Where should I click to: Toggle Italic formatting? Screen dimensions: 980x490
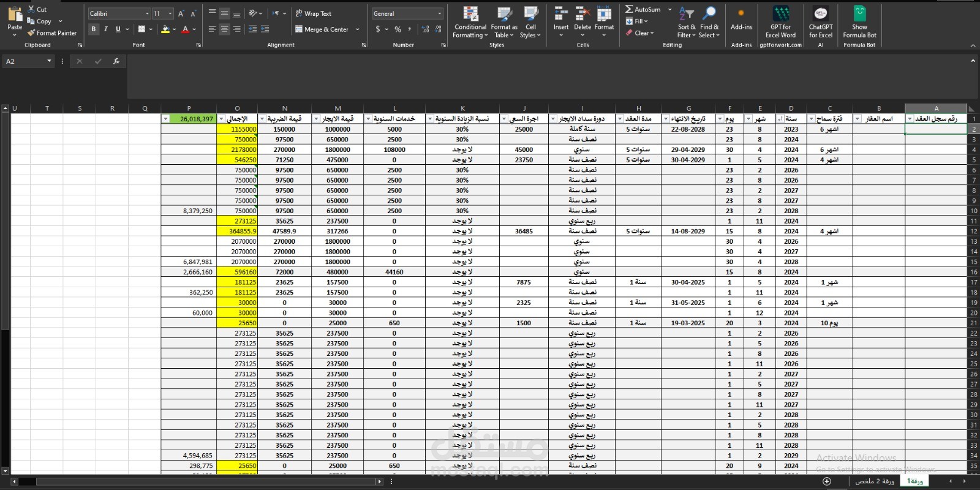(x=106, y=29)
